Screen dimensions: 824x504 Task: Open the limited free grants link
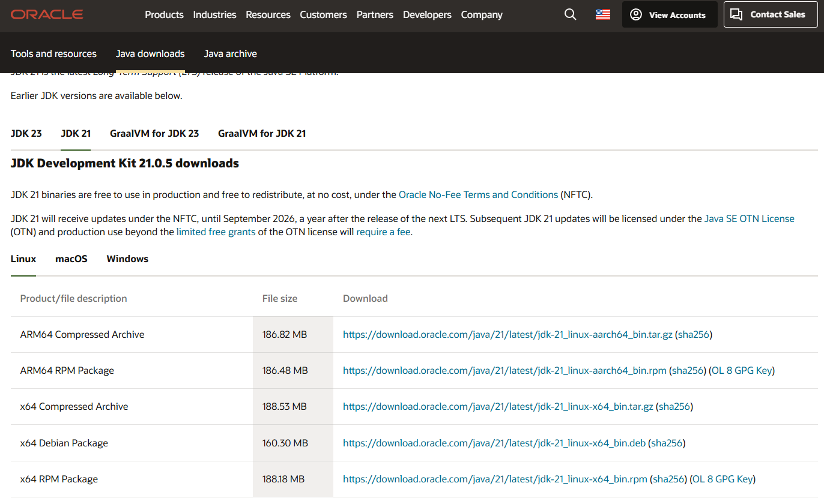[x=216, y=232]
